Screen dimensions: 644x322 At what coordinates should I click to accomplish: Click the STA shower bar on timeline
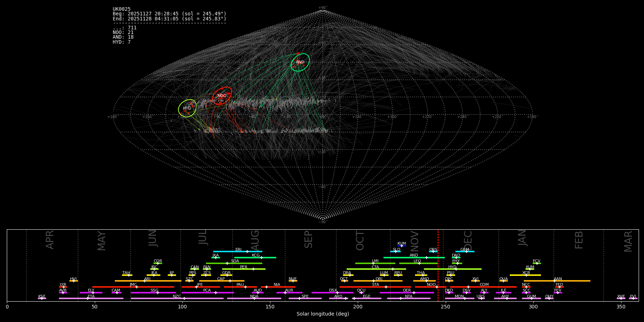click(375, 287)
